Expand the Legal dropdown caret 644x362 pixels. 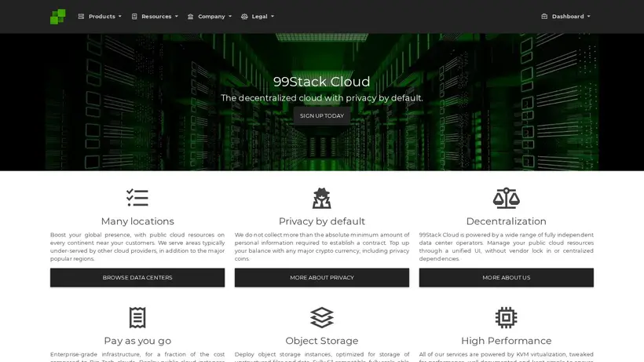[273, 16]
